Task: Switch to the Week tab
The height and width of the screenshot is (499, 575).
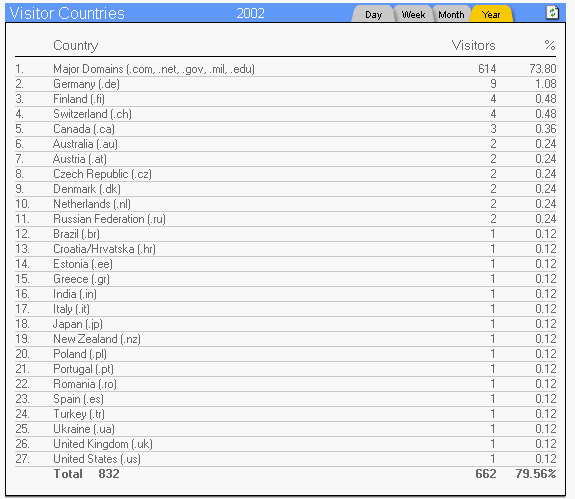Action: pyautogui.click(x=413, y=15)
